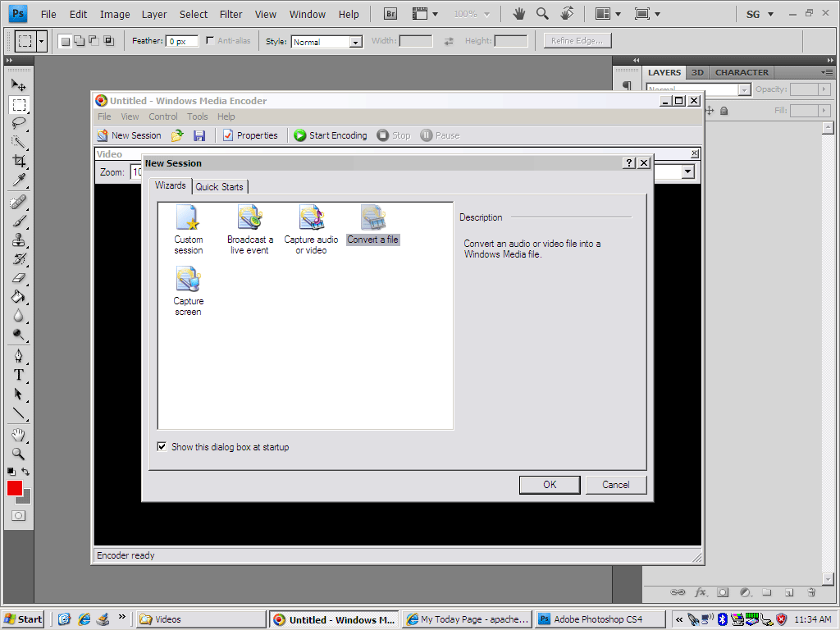Swap foreground and background colors
Image resolution: width=840 pixels, height=630 pixels.
[25, 472]
